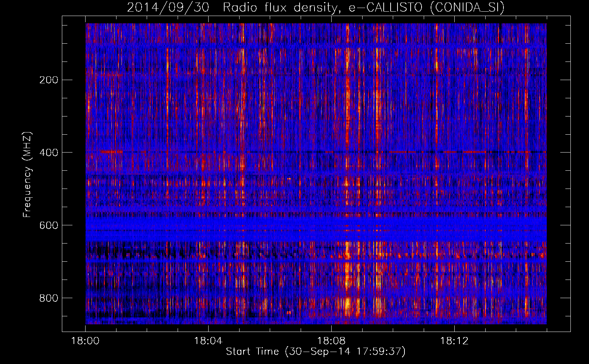Click the 200 frequency tick label
Viewport: 589px width, 364px height.
coord(49,80)
